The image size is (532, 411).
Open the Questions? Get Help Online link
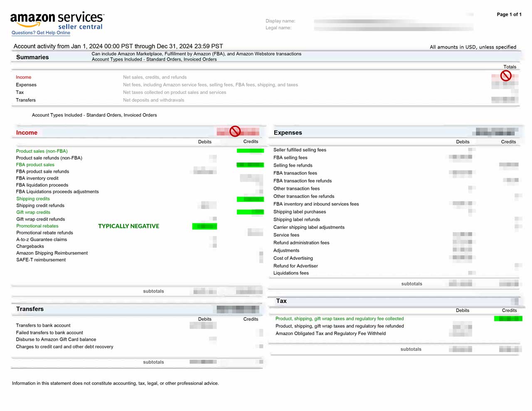[41, 33]
